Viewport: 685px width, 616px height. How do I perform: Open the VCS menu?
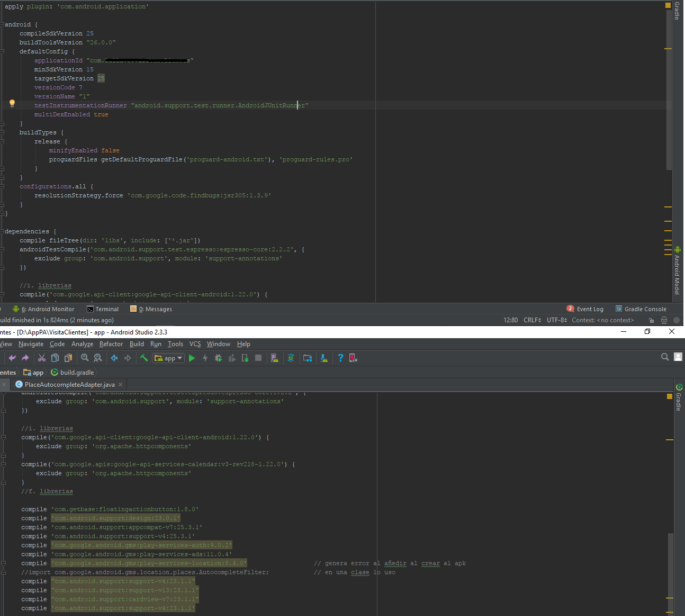pos(195,344)
